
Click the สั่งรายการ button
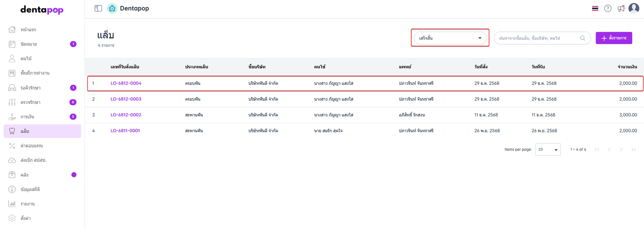pos(614,38)
